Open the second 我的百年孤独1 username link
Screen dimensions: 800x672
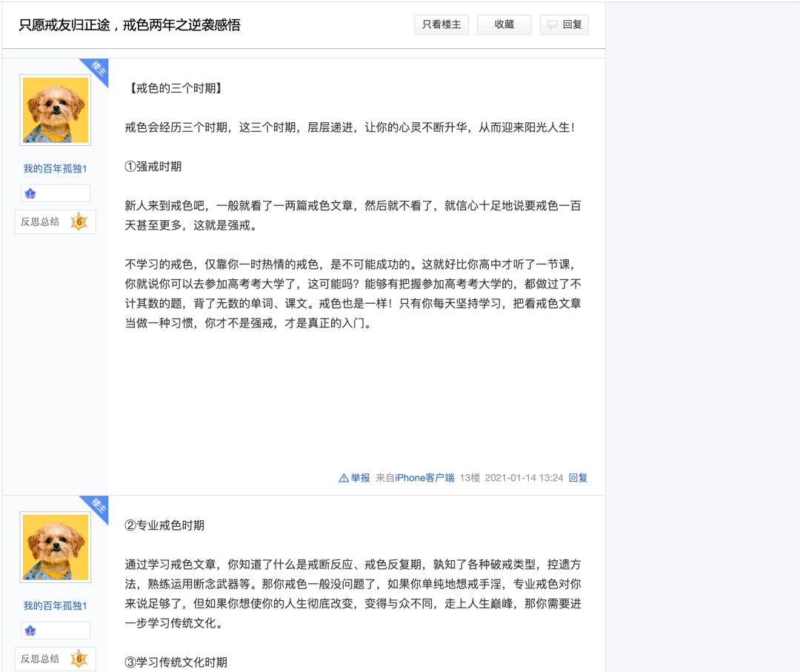(x=55, y=605)
